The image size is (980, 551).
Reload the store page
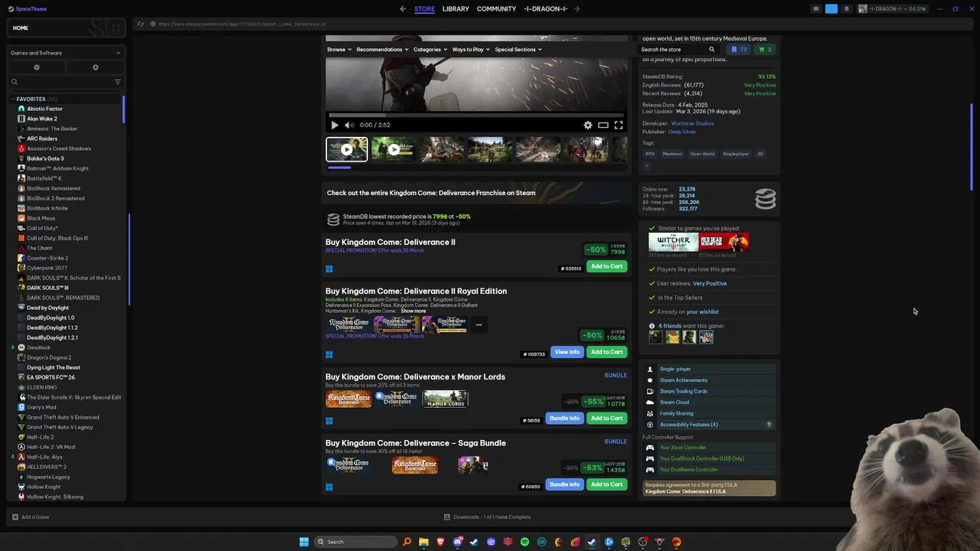140,24
